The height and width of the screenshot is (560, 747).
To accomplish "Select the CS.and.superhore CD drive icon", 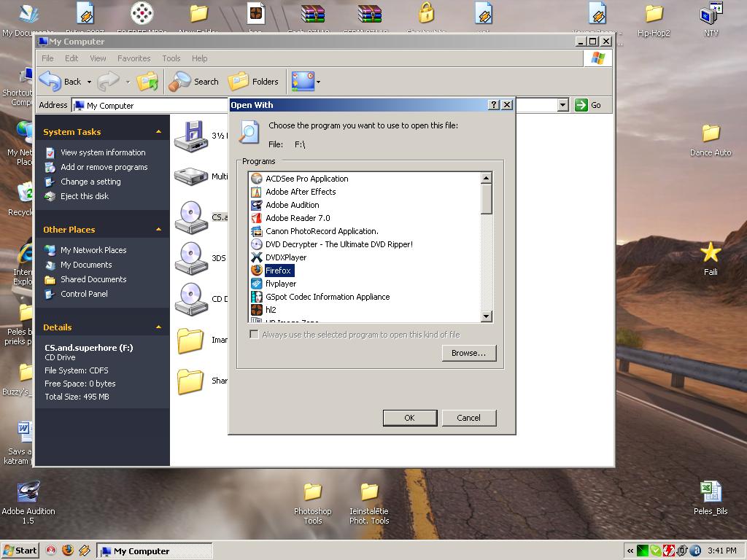I will tap(191, 217).
